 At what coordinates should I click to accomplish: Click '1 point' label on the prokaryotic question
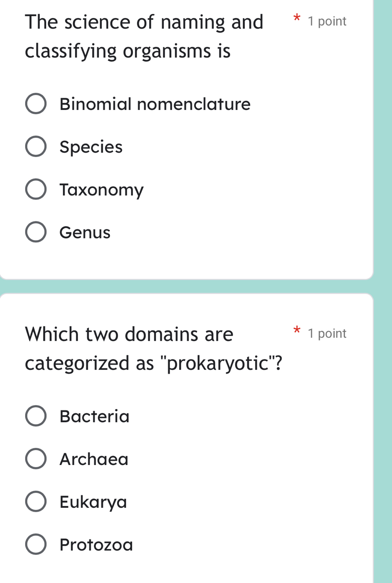(x=327, y=333)
